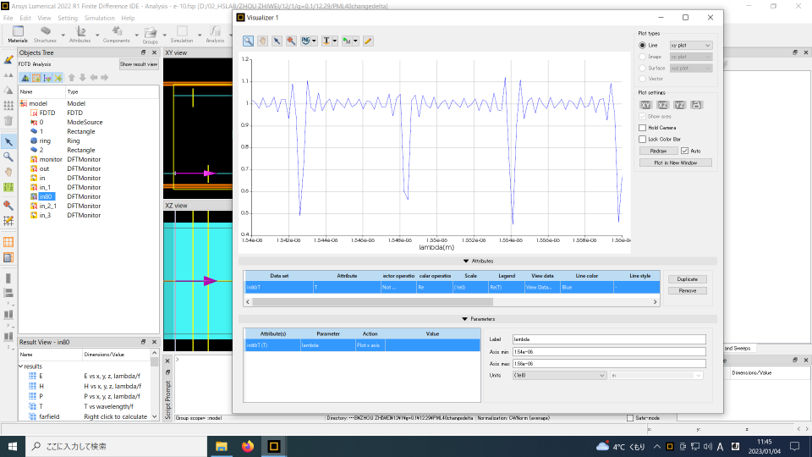Open the Simulation menu

tap(99, 18)
